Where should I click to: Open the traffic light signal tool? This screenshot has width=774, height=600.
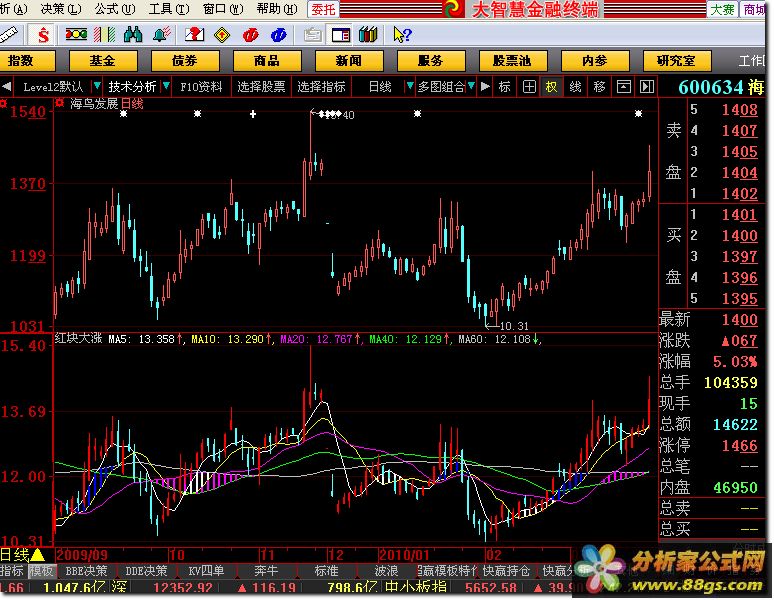point(76,35)
